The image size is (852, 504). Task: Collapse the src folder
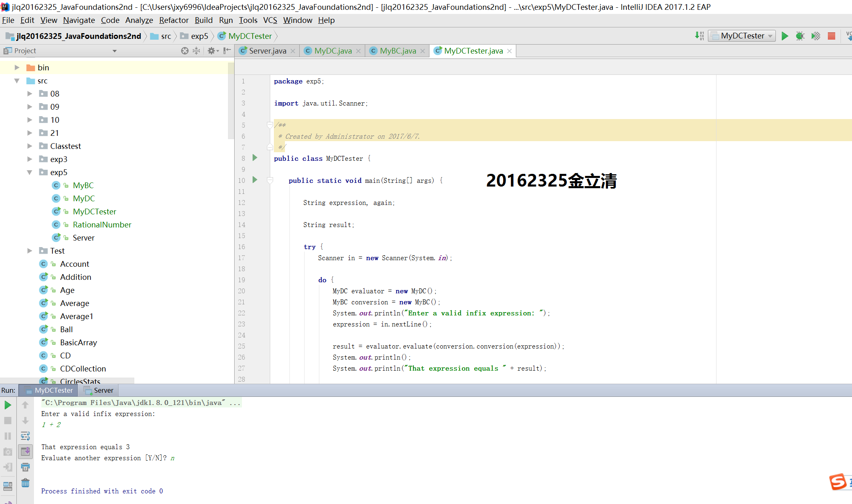17,81
